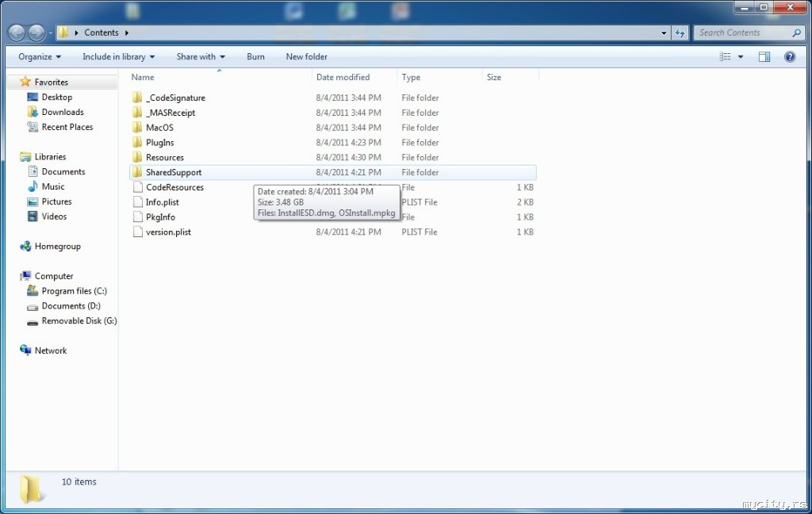Sort by the Date modified column header
The height and width of the screenshot is (514, 812).
pyautogui.click(x=343, y=77)
